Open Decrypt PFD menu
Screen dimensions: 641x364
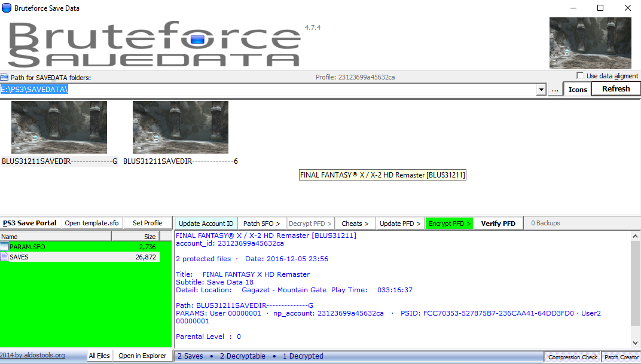click(310, 224)
